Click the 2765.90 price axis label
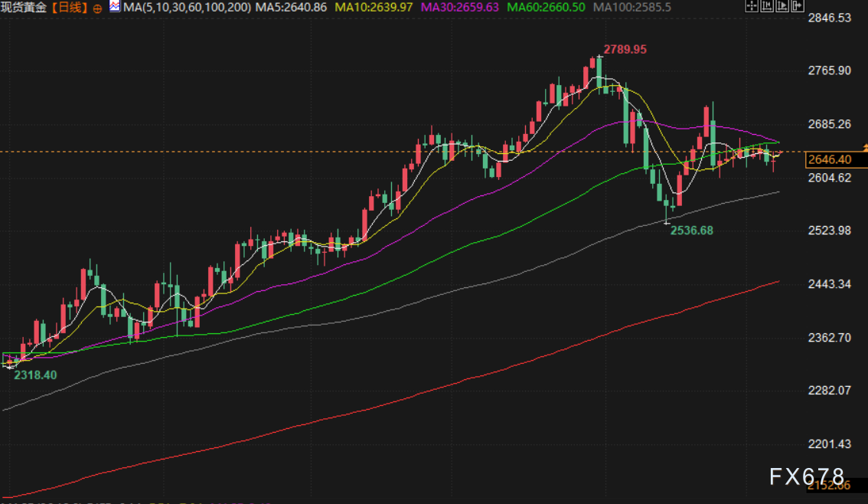This screenshot has height=504, width=868. (x=829, y=70)
